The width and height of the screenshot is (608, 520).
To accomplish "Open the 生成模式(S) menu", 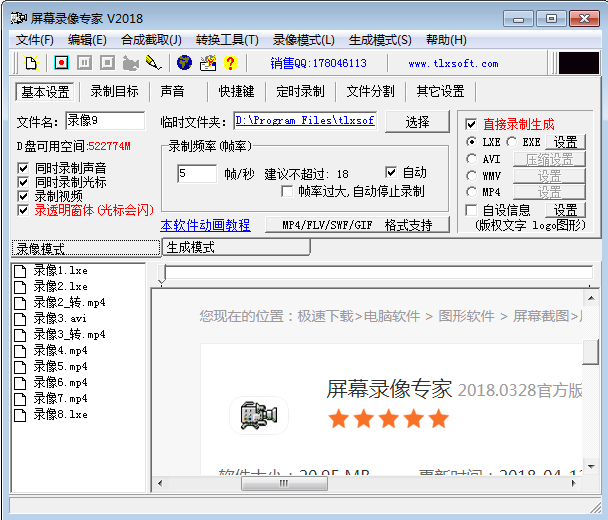I will pos(380,40).
